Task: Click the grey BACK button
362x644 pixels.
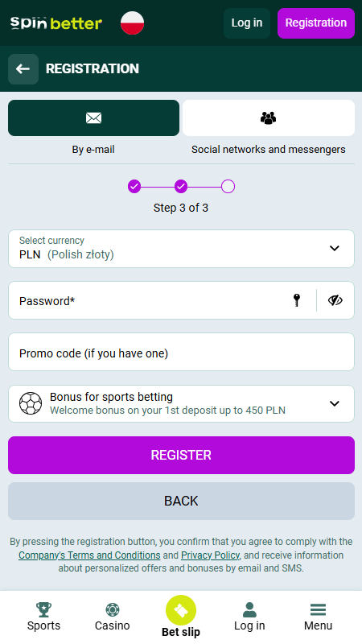Action: [x=181, y=501]
